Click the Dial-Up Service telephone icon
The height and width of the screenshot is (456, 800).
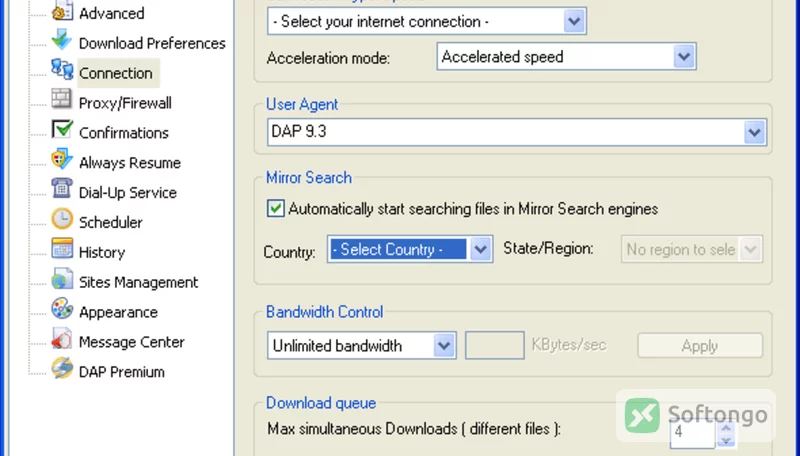click(62, 189)
